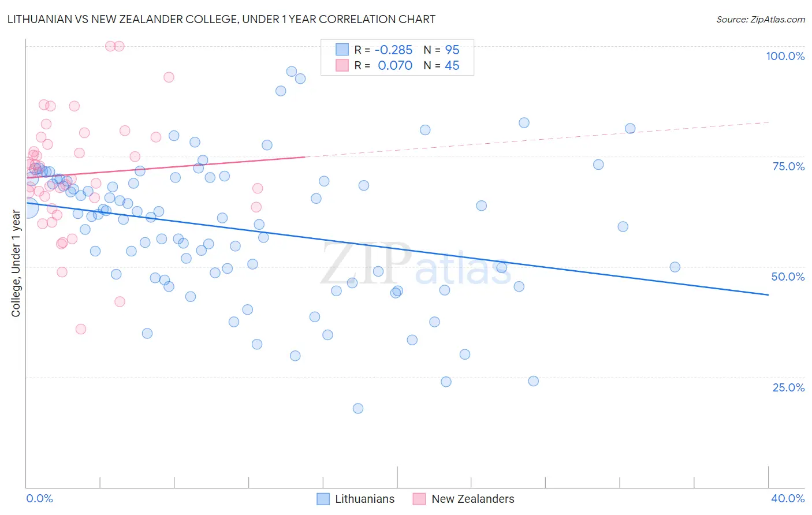Image resolution: width=812 pixels, height=515 pixels.
Task: Click the 0.0% x-axis label
Action: pyautogui.click(x=40, y=498)
